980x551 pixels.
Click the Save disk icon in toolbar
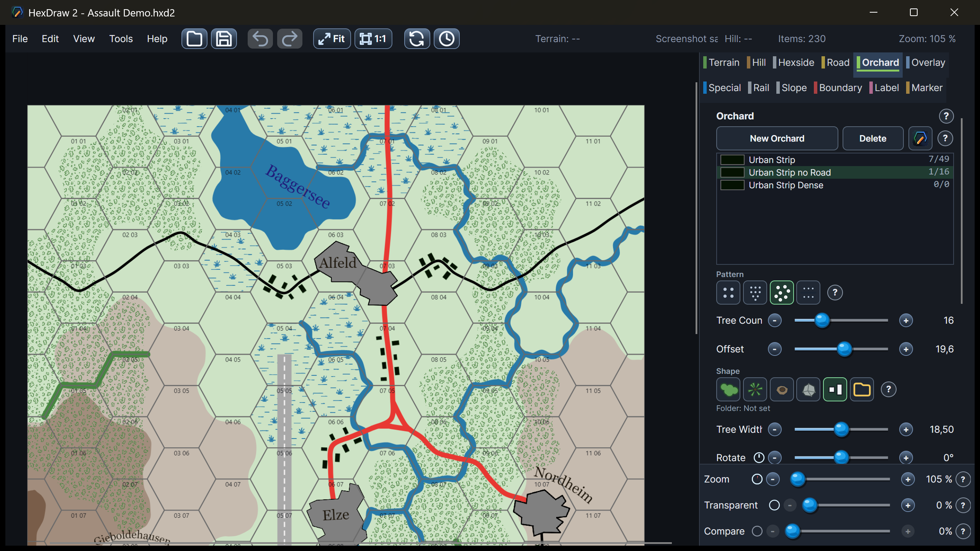click(224, 39)
